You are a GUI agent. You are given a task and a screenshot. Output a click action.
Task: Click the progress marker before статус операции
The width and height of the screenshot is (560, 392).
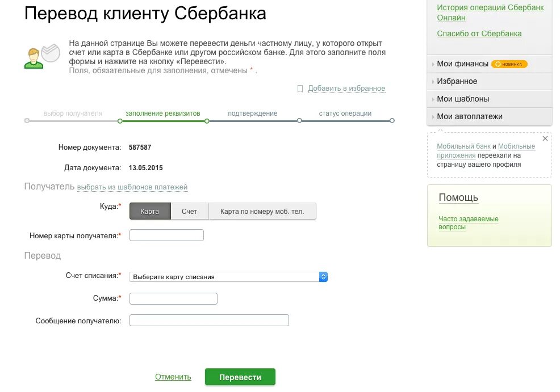point(299,121)
